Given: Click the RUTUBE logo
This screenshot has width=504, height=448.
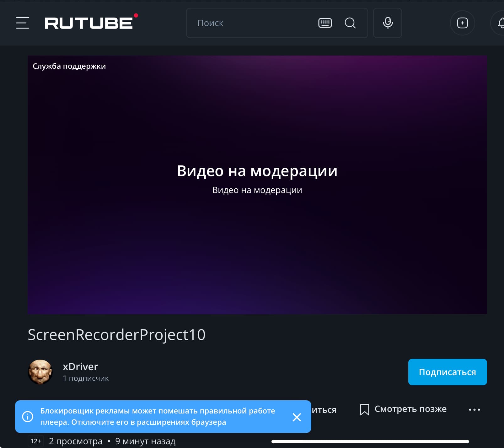Looking at the screenshot, I should tap(91, 22).
